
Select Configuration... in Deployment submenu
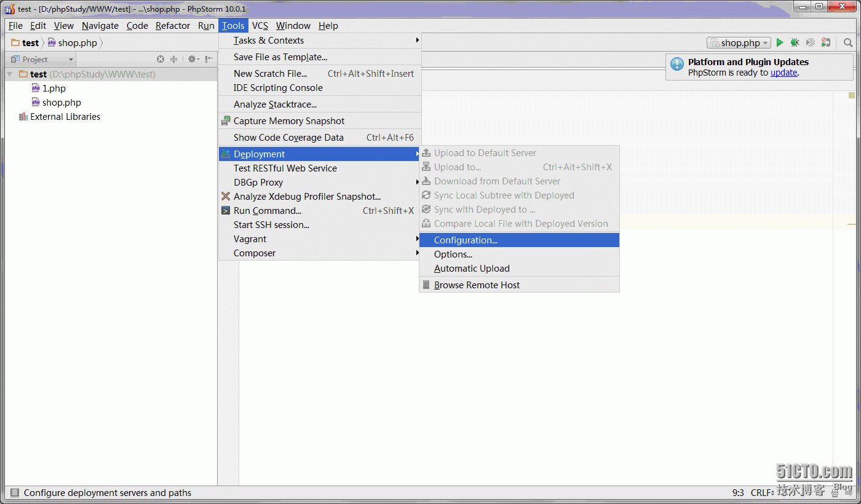(x=519, y=240)
